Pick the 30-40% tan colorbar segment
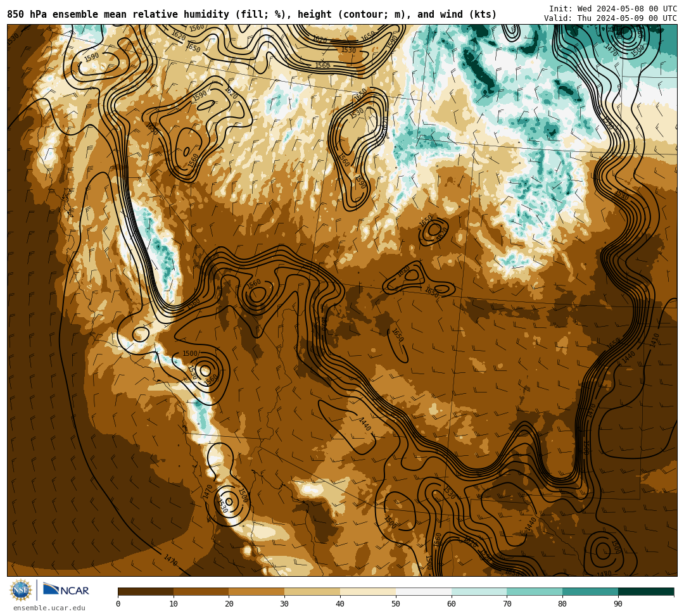684x616 pixels. tap(312, 591)
